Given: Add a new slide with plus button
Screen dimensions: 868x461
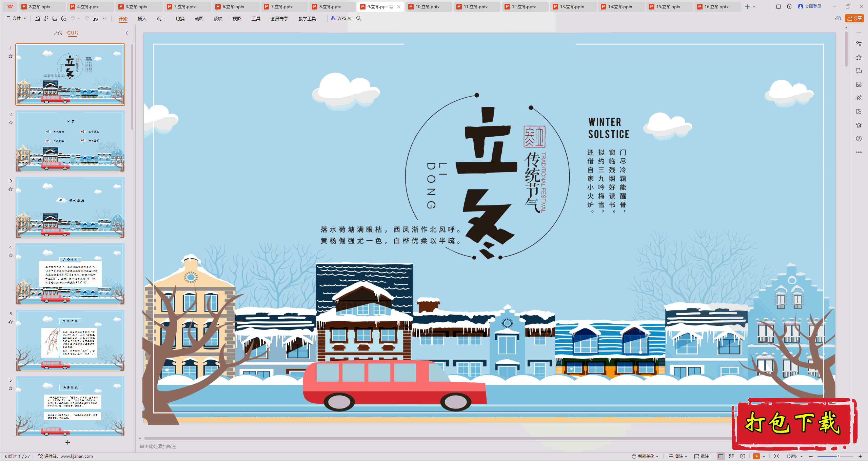Looking at the screenshot, I should point(68,442).
